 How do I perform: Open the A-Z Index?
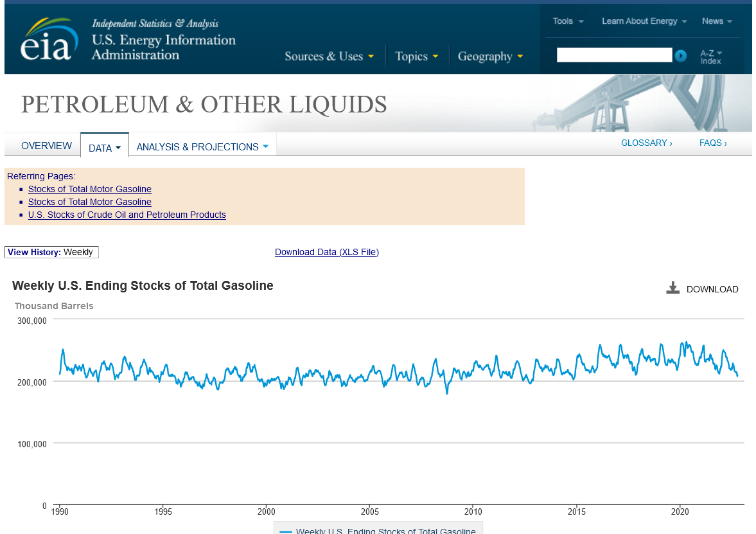[710, 57]
